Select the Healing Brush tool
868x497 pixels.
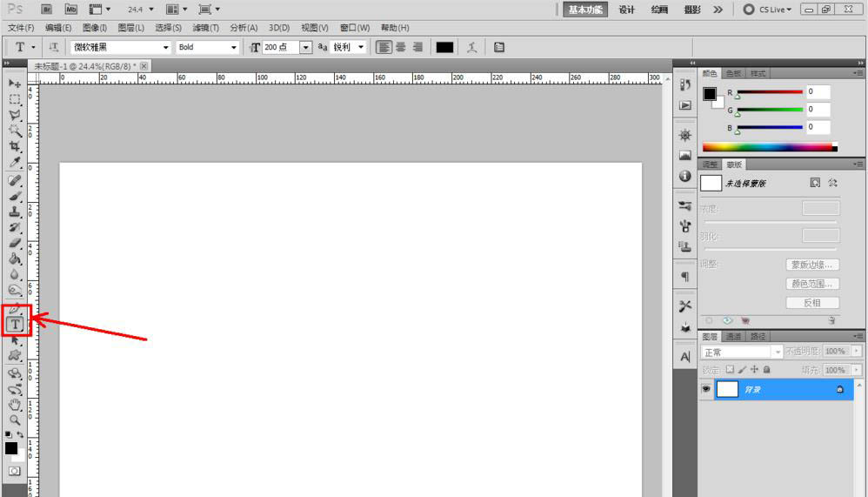[15, 181]
